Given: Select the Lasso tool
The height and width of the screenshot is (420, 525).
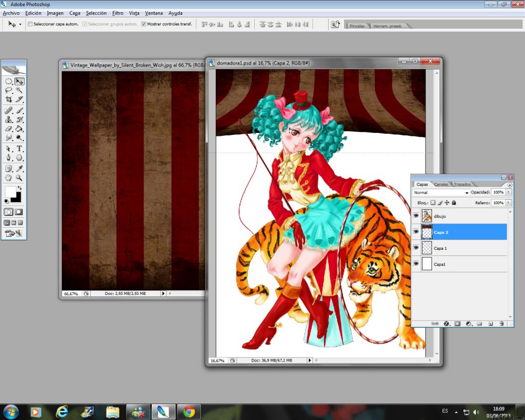Looking at the screenshot, I should (9, 90).
